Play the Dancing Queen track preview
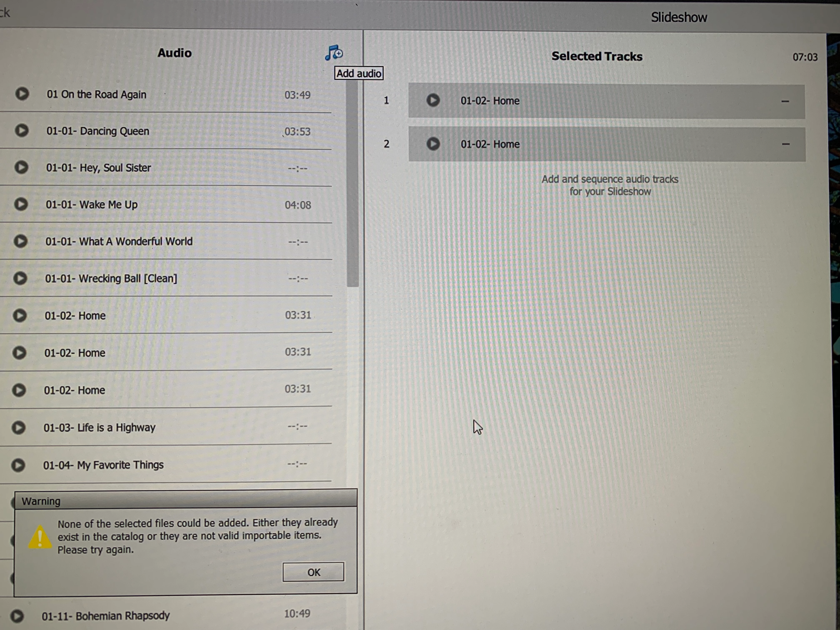This screenshot has height=630, width=840. point(22,130)
